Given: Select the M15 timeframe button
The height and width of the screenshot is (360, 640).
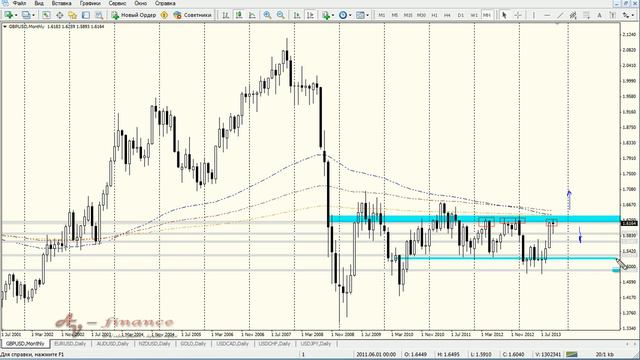Looking at the screenshot, I should [x=408, y=15].
